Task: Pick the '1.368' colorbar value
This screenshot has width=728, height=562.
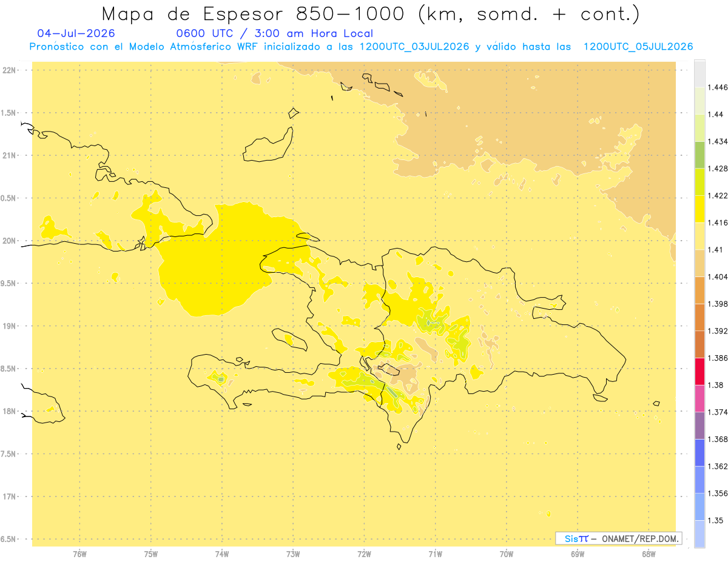Action: (718, 439)
